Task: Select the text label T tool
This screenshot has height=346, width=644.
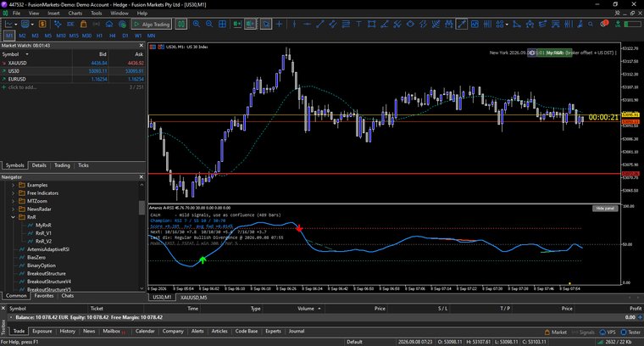Action: pyautogui.click(x=358, y=25)
